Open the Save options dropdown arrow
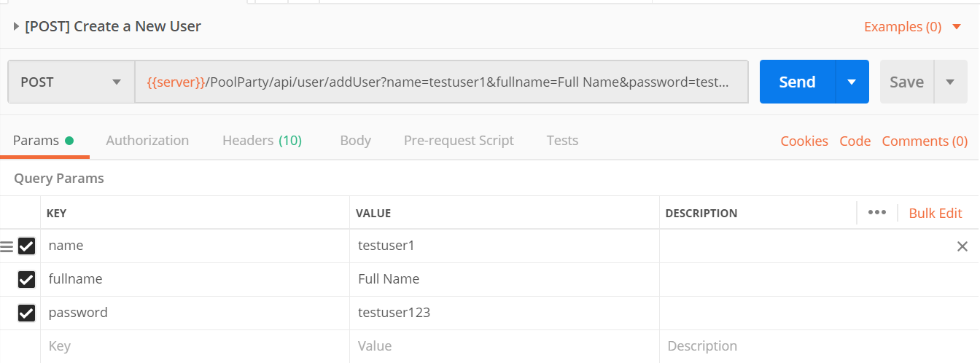980x363 pixels. (950, 82)
